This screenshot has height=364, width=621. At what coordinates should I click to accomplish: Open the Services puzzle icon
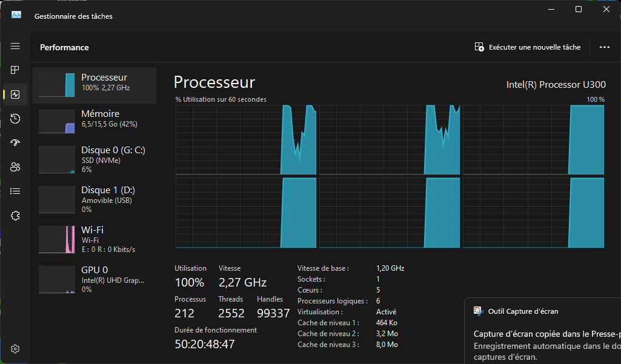(x=15, y=216)
